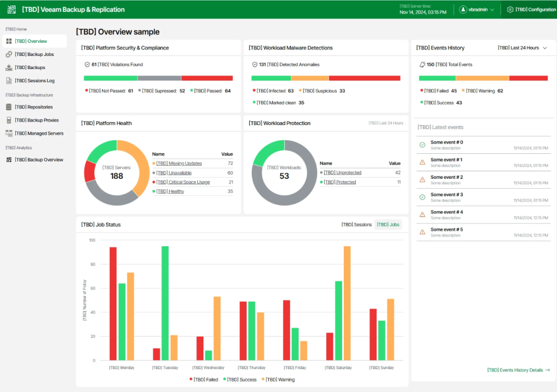Screen dimensions: 557x392
Task: Switch to the Sessions tab in Job Status
Action: tap(356, 225)
